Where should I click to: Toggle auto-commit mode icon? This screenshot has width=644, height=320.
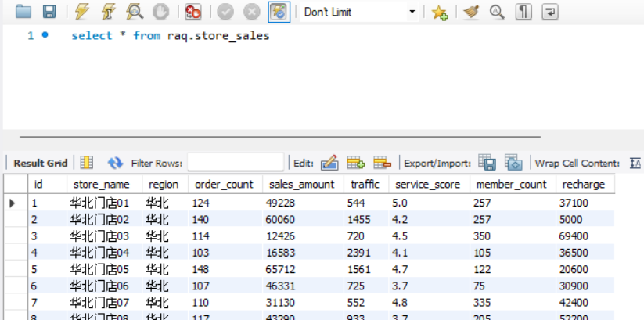(x=279, y=12)
